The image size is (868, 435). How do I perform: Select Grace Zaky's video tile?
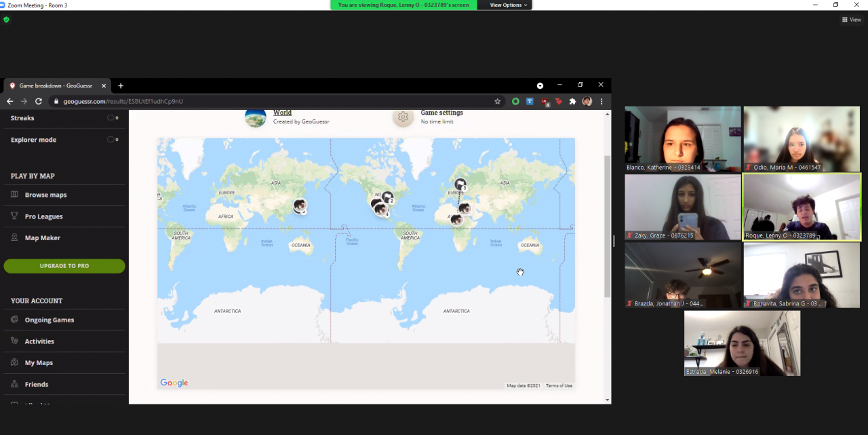click(683, 207)
